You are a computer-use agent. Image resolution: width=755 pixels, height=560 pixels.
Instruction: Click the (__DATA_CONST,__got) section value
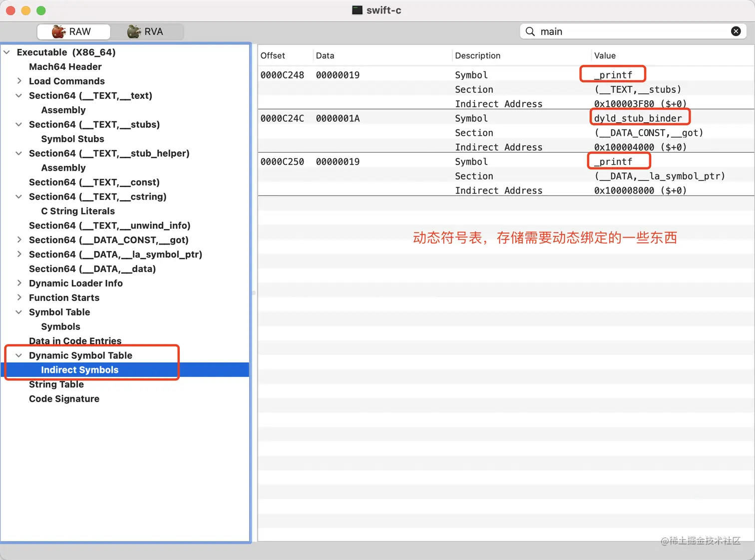coord(649,133)
